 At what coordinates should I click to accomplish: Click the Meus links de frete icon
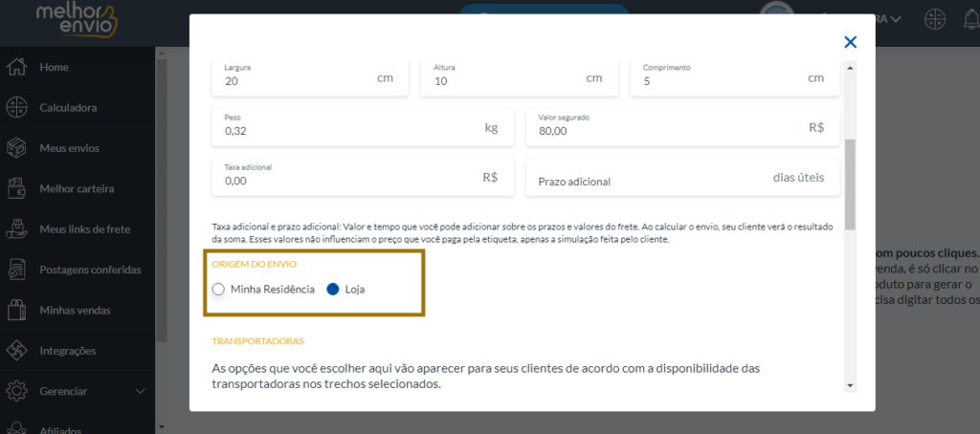click(x=16, y=229)
